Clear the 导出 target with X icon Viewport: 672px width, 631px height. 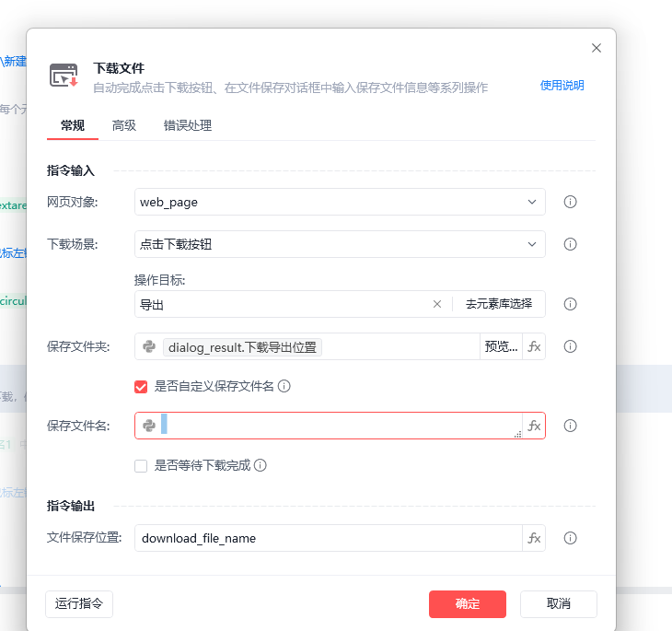tap(437, 304)
